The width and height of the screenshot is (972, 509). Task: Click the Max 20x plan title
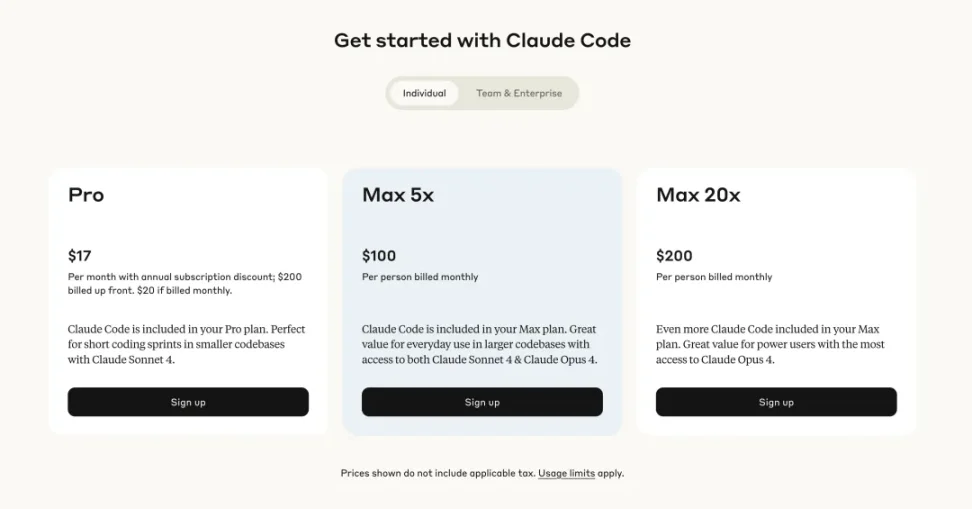click(698, 195)
